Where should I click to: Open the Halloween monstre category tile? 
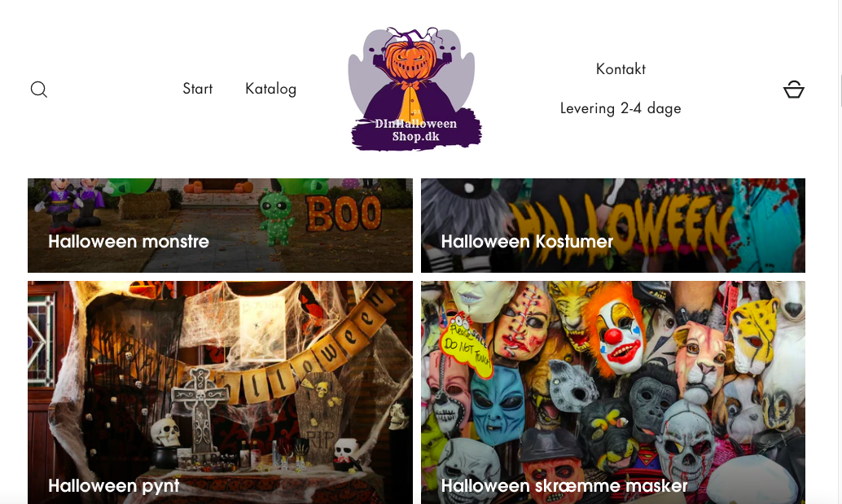(x=220, y=226)
